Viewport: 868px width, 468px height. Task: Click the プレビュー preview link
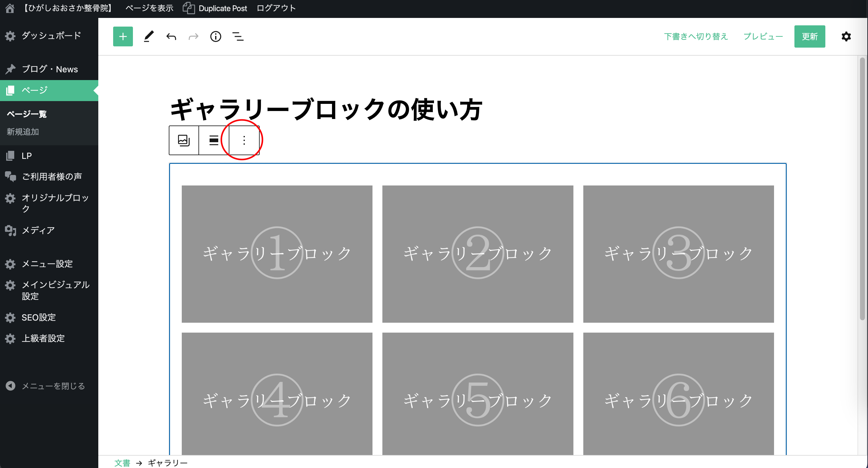tap(763, 36)
